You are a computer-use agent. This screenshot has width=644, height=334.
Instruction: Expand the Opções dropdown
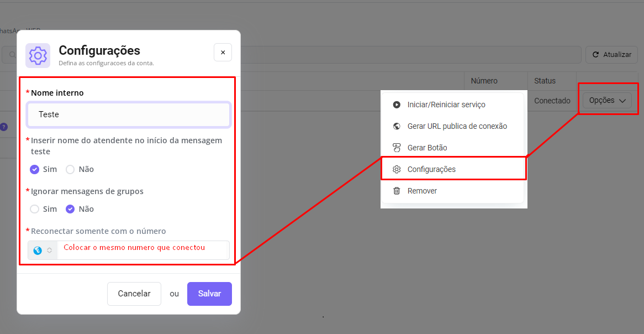606,101
